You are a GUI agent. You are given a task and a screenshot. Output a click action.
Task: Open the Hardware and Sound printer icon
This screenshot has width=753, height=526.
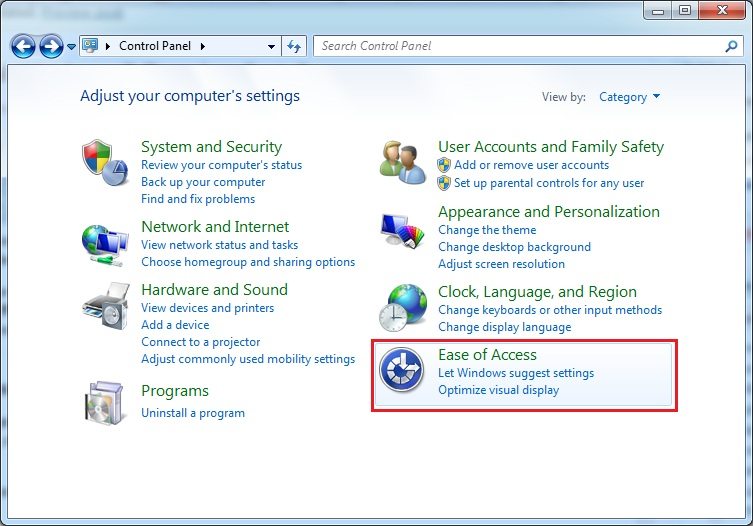pyautogui.click(x=106, y=306)
